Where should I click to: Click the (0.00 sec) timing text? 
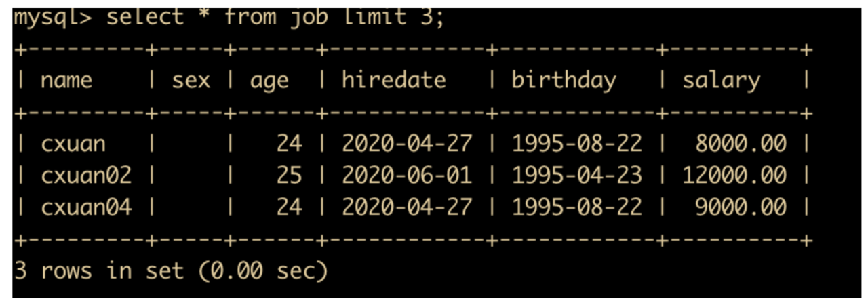262,271
